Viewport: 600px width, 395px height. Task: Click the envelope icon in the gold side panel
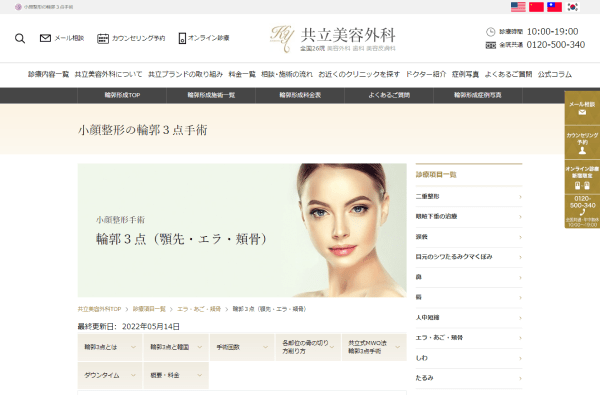click(x=582, y=113)
